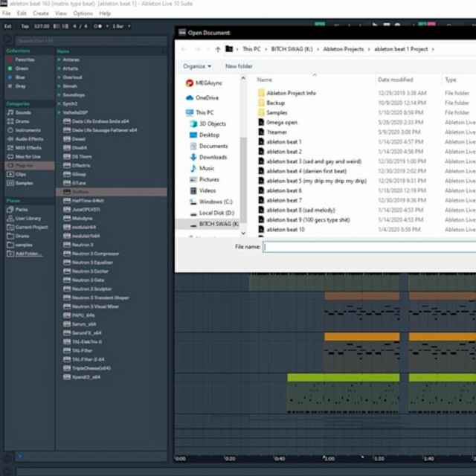Open the Drums folder under Places
Viewport: 476px width, 476px height.
pos(22,236)
